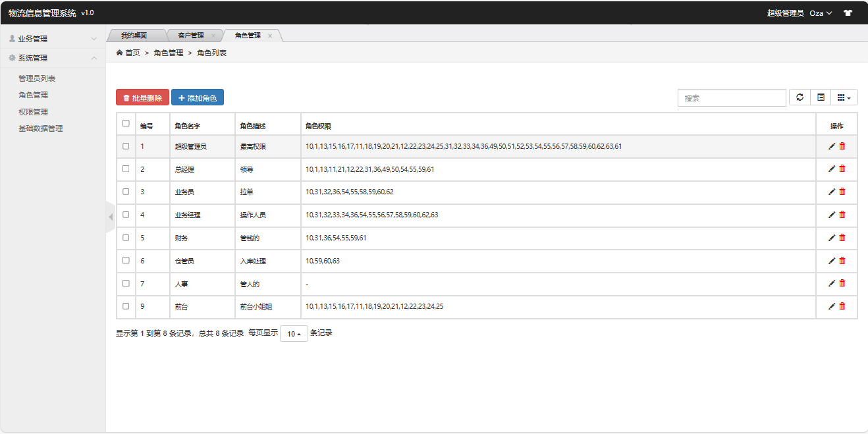Check the box for 业务员 row
868x434 pixels.
(x=126, y=192)
